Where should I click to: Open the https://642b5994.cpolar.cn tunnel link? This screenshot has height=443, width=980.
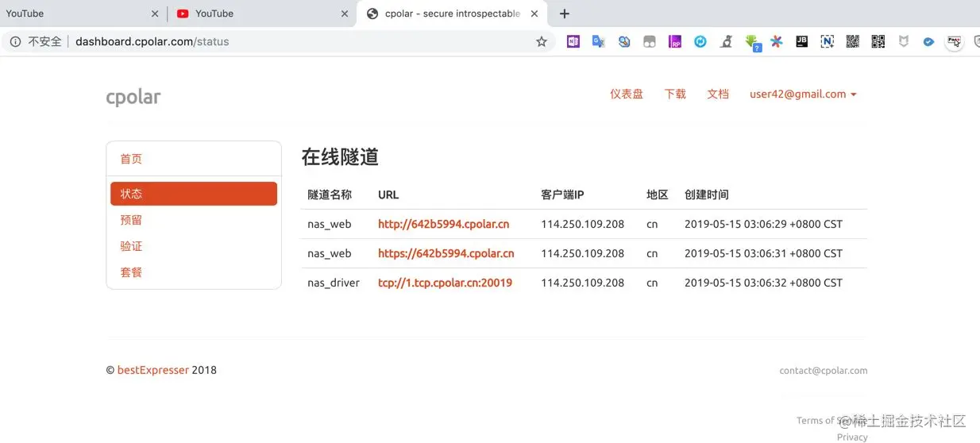click(x=446, y=253)
